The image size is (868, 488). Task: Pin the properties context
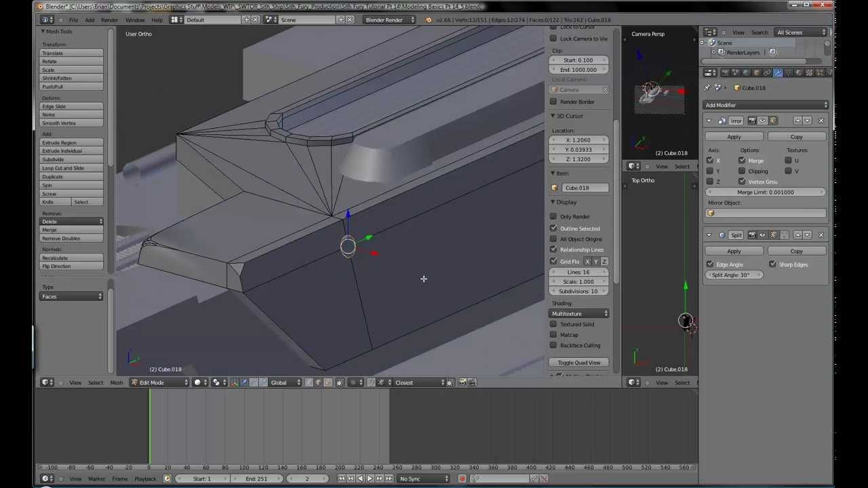pos(708,87)
